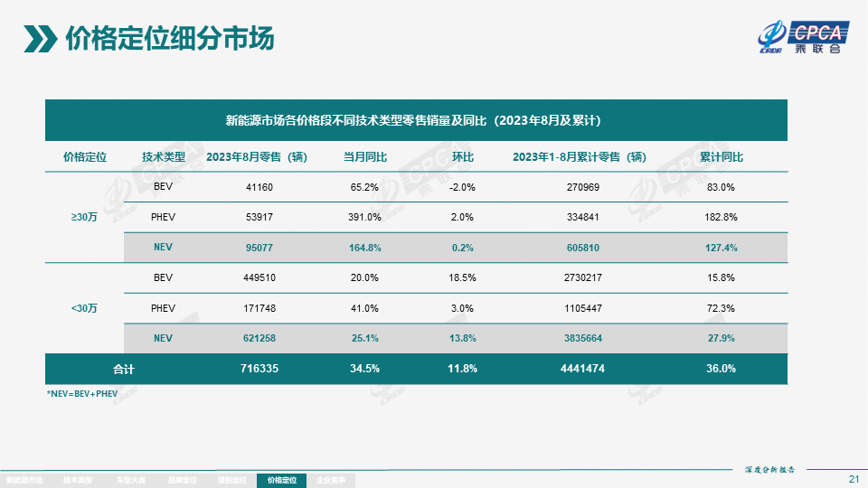Select the 车型大类 bottom tab
The height and width of the screenshot is (488, 868).
[130, 481]
